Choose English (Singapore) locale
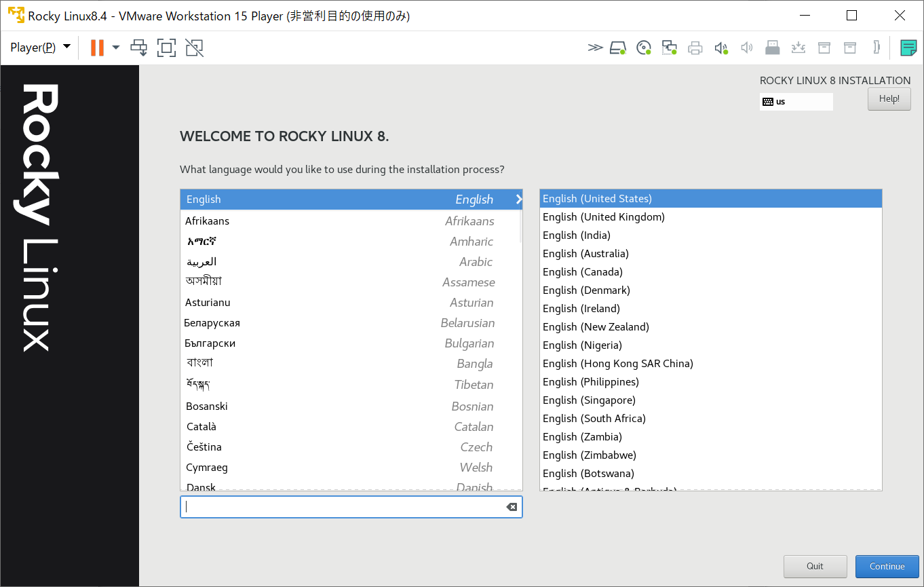924x587 pixels. pyautogui.click(x=711, y=400)
